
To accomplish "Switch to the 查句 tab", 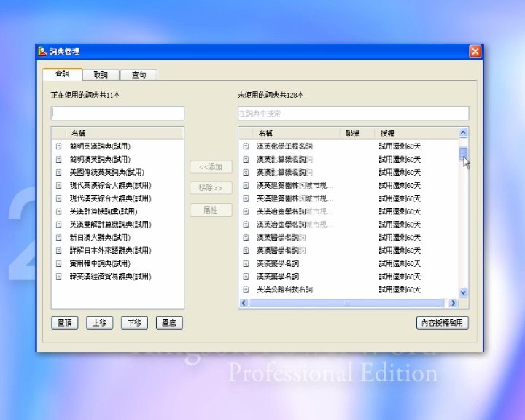I will (139, 75).
